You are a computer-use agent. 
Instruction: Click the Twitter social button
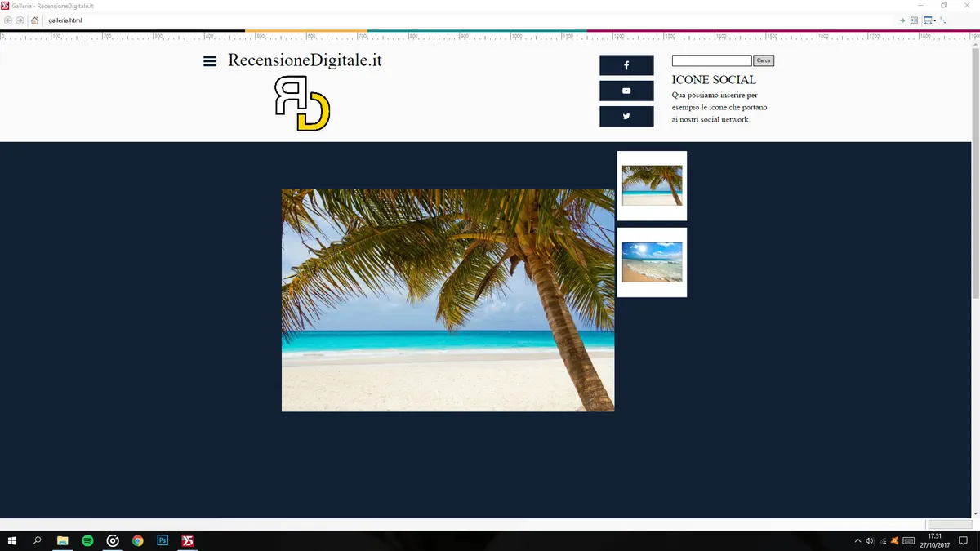pyautogui.click(x=626, y=116)
